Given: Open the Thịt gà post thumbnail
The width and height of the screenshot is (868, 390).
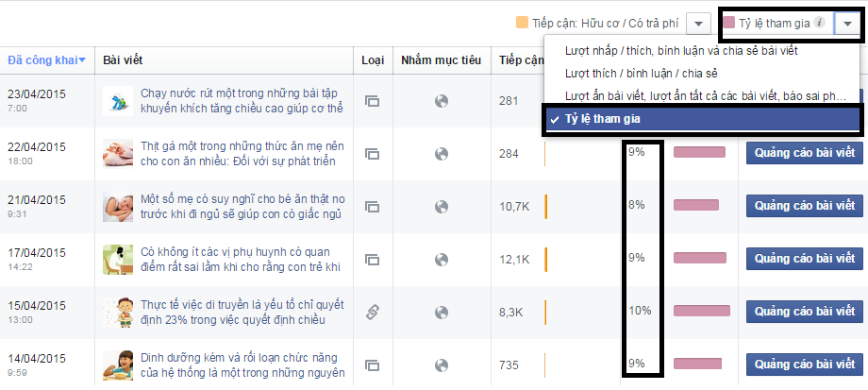Looking at the screenshot, I should pos(118,154).
